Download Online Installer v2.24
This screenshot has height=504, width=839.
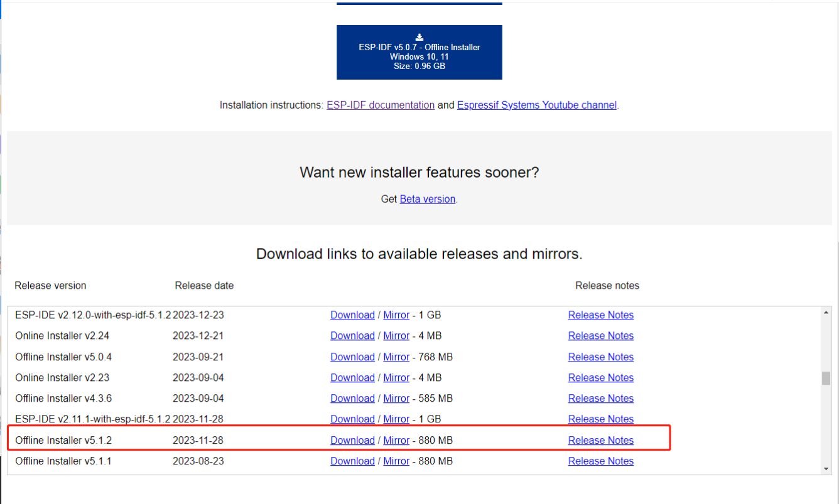(x=352, y=336)
